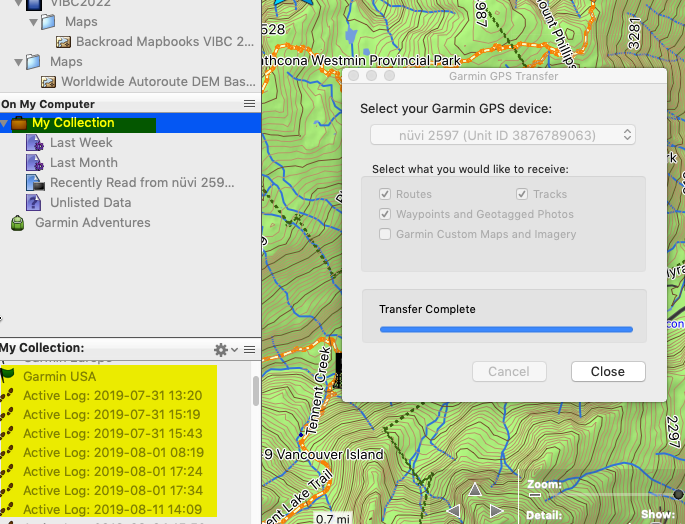Collapse the top-level Maps folder triangle
The width and height of the screenshot is (685, 524).
[18, 62]
